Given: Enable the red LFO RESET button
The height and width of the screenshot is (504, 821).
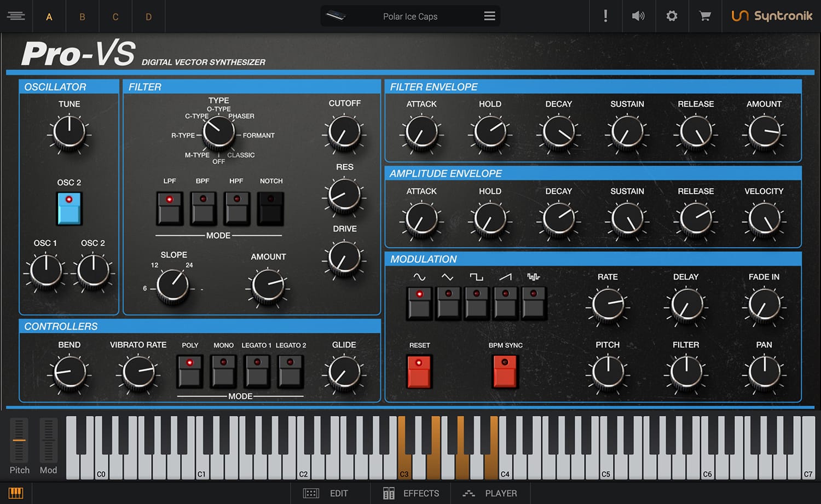Looking at the screenshot, I should pos(419,371).
